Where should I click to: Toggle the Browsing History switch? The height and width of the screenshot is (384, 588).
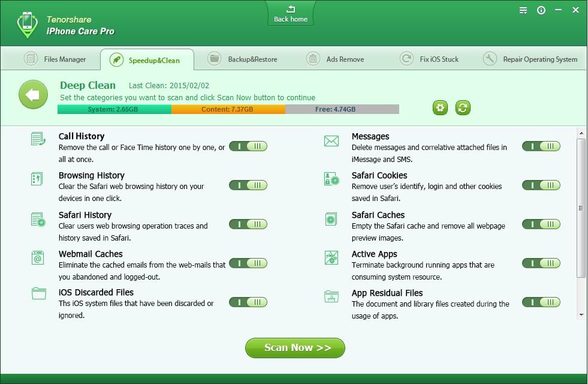click(248, 185)
